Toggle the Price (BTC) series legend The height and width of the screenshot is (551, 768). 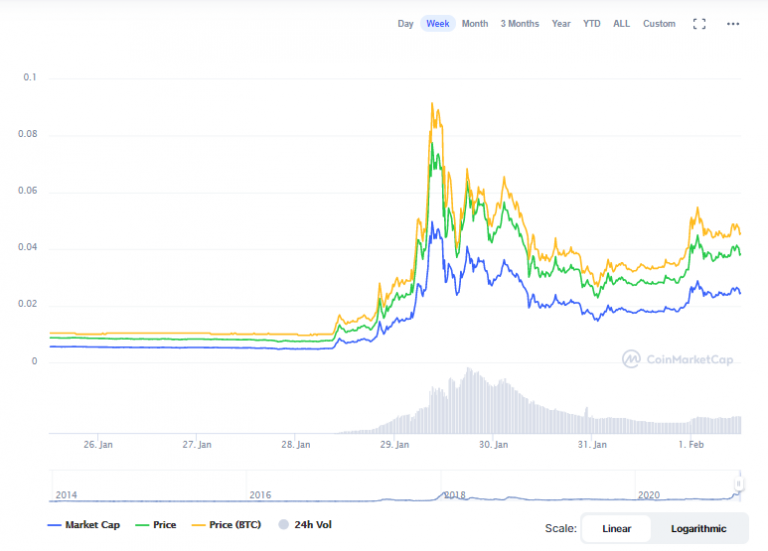tap(226, 525)
